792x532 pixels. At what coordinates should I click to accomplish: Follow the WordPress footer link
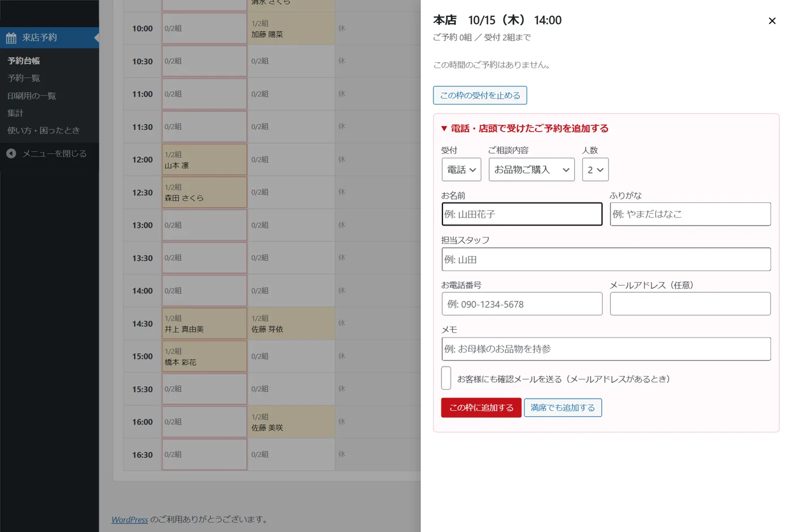130,520
